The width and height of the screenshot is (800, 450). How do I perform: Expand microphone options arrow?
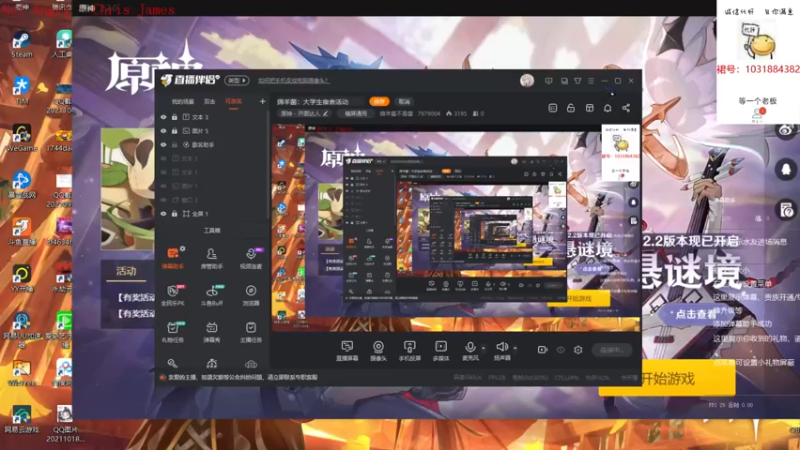[x=483, y=348]
